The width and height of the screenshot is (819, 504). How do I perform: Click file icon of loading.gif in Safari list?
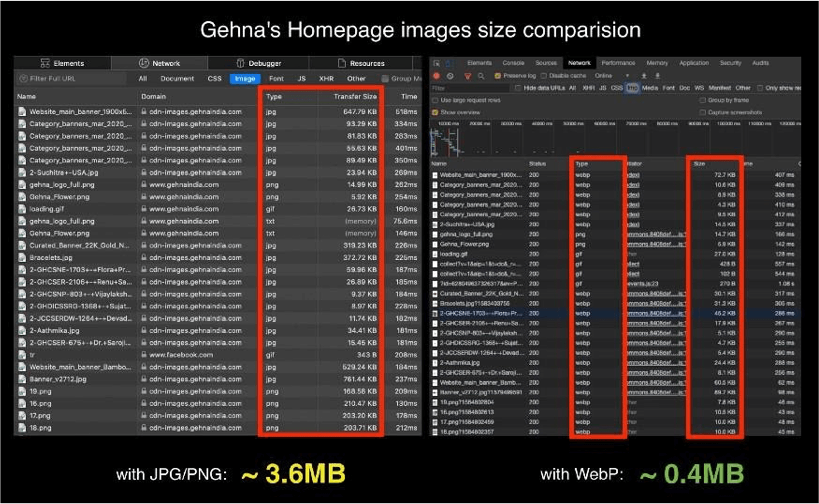click(22, 209)
